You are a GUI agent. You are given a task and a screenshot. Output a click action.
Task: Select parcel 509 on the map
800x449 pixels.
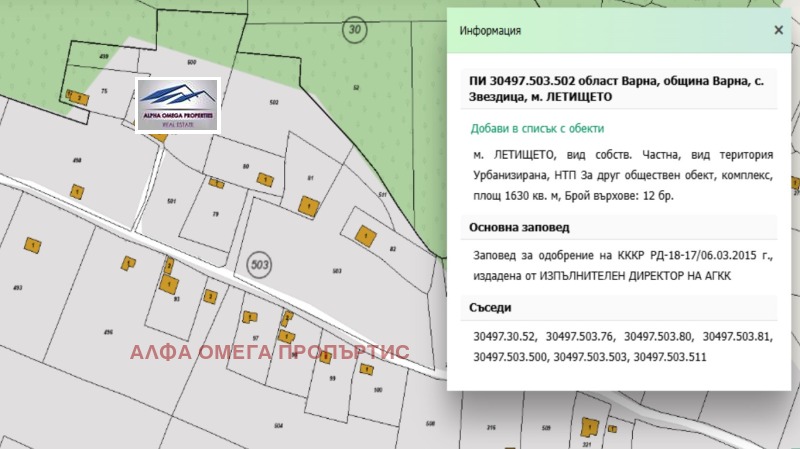tap(546, 428)
